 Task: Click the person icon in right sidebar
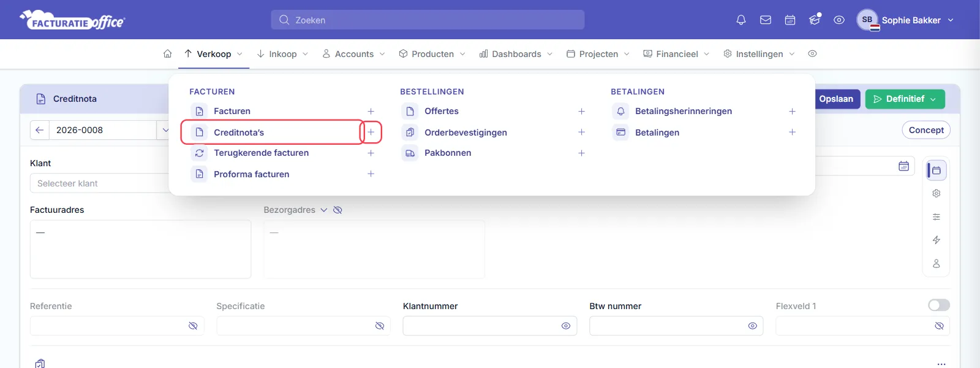click(937, 264)
